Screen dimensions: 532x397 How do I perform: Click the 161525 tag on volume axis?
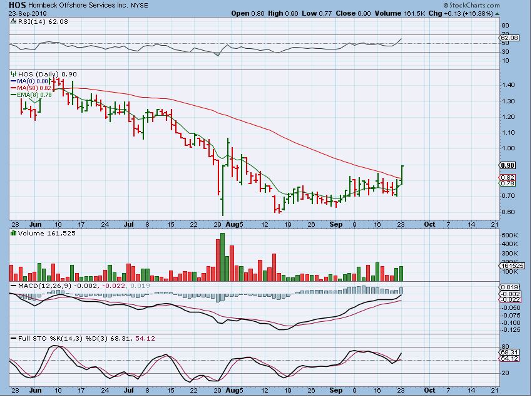(513, 266)
